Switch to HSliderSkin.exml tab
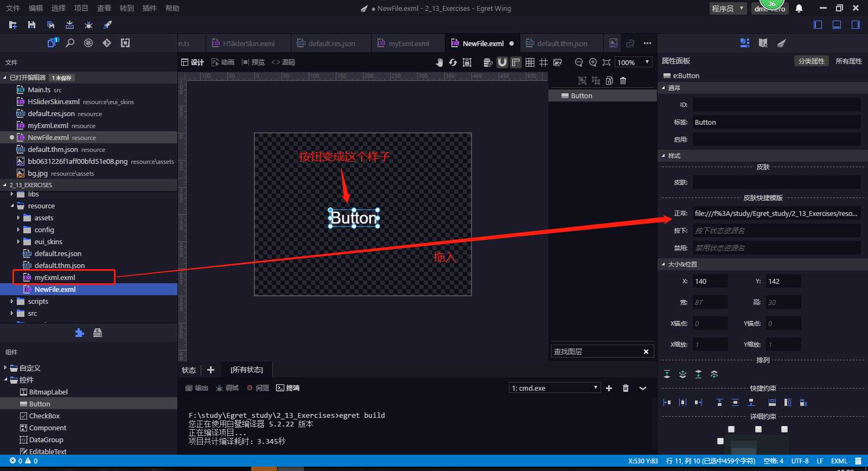Screen dimensions: 868x471 point(248,43)
